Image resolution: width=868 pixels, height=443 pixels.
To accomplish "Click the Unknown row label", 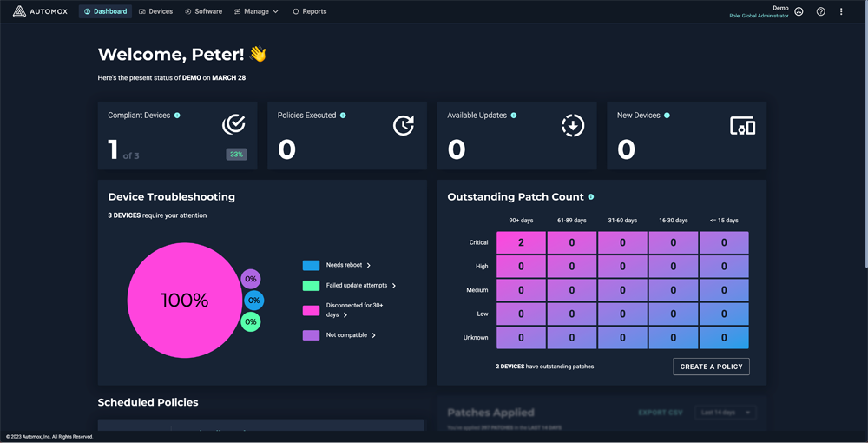I will point(476,338).
